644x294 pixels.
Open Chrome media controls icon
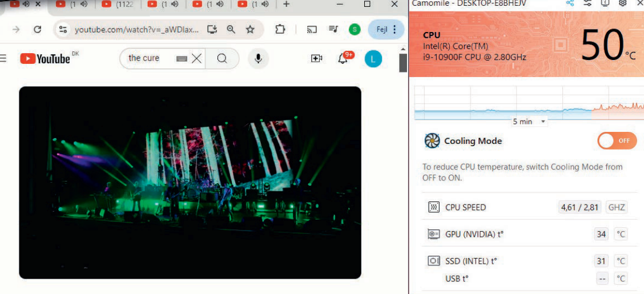click(x=333, y=30)
